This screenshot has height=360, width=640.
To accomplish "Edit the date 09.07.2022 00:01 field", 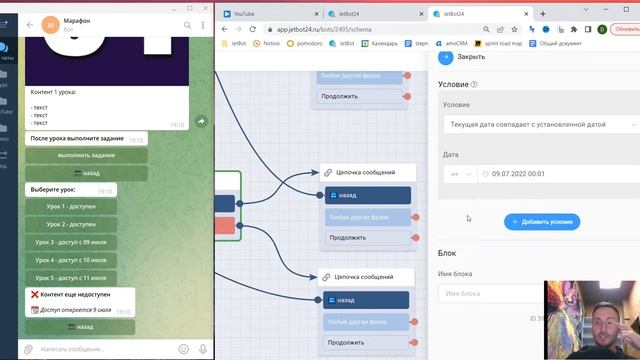I will pyautogui.click(x=559, y=174).
